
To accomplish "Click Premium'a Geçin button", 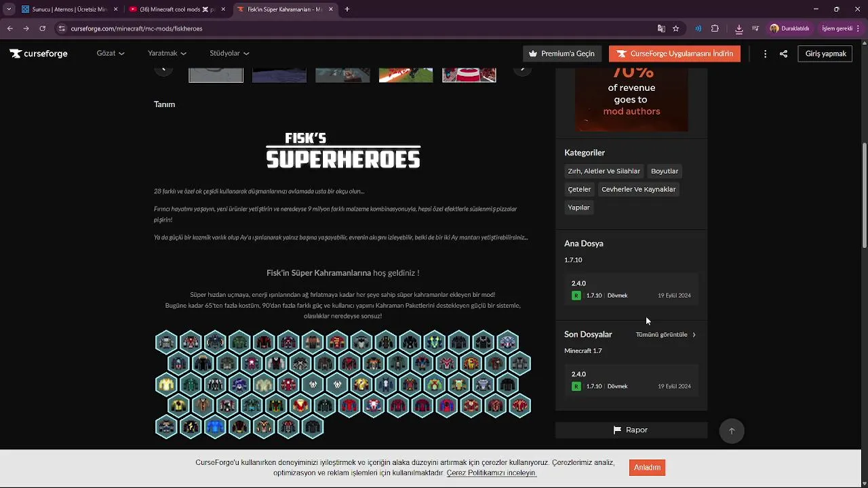I will point(562,54).
